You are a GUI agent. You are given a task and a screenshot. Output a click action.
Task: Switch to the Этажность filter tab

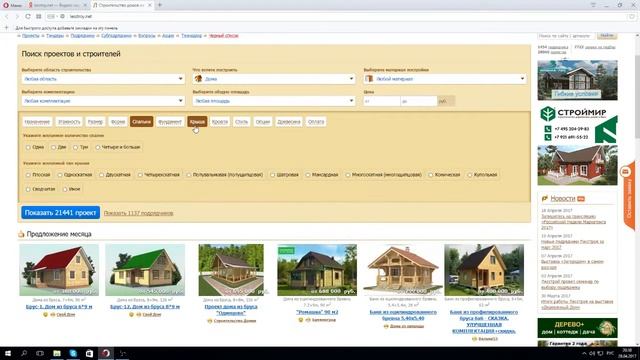69,122
